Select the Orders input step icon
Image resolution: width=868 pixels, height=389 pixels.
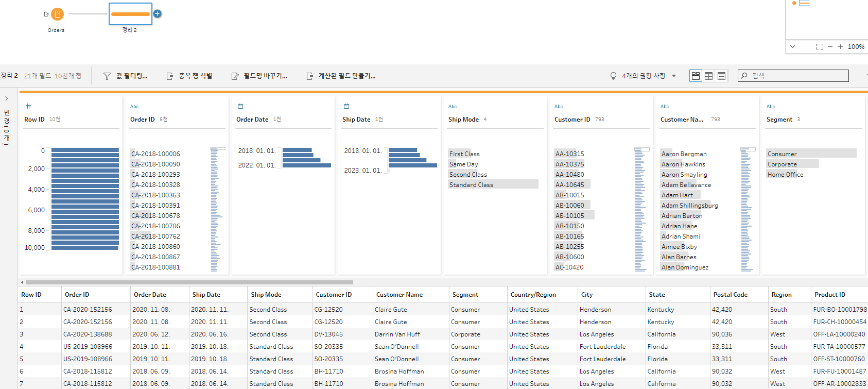click(58, 14)
